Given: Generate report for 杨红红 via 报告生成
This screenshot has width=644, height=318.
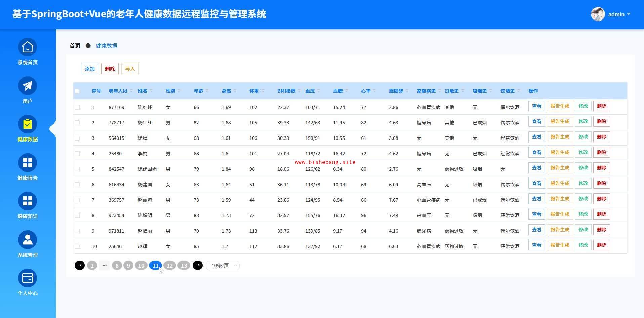Looking at the screenshot, I should point(560,122).
